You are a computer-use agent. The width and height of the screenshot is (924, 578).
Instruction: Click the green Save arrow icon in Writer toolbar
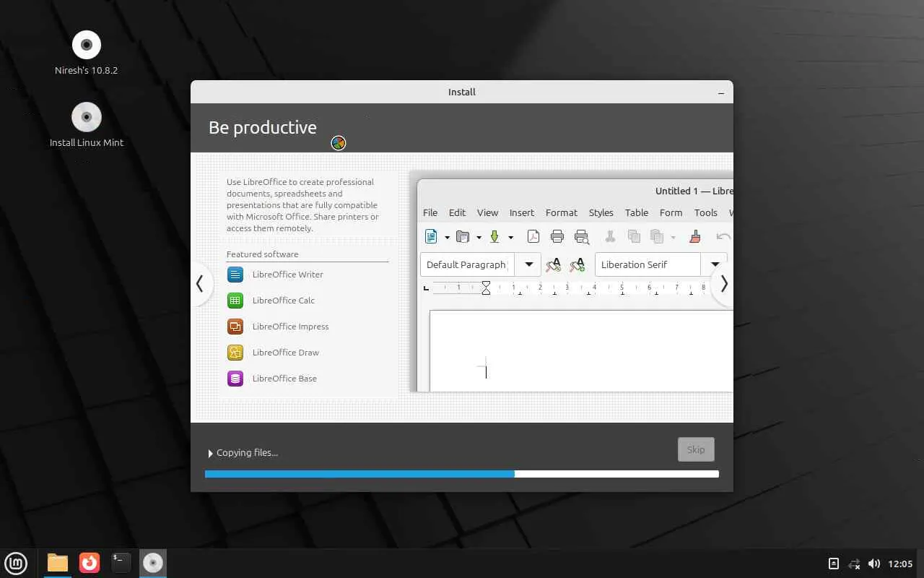tap(494, 236)
